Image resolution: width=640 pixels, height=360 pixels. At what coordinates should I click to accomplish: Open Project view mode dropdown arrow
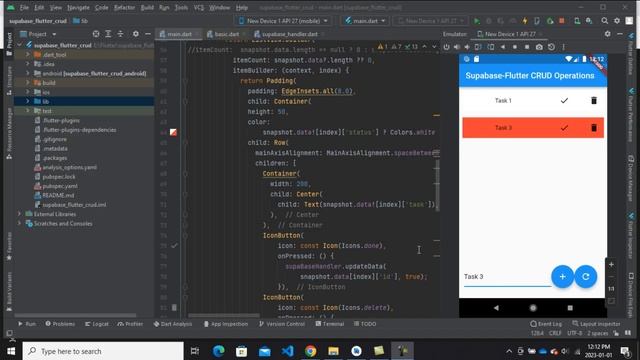(54, 34)
